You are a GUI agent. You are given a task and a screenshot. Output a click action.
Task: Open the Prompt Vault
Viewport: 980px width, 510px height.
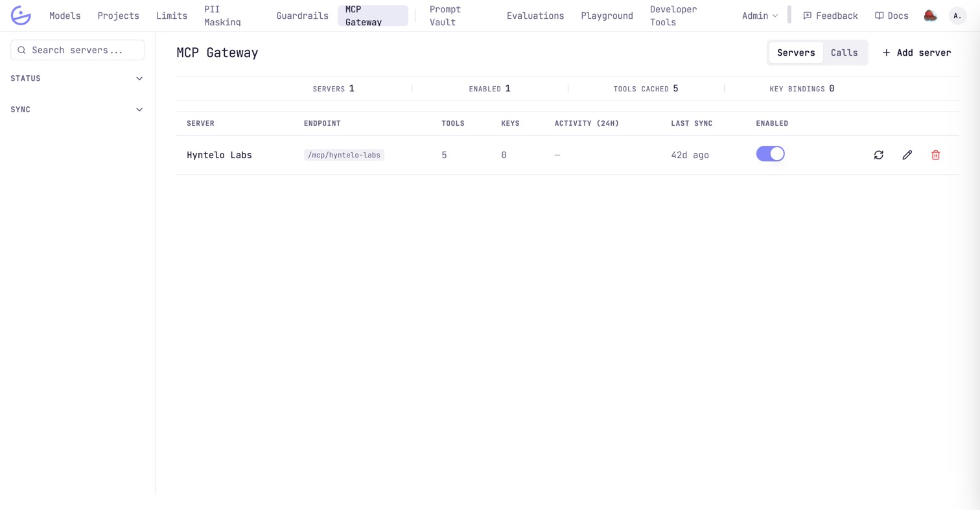click(x=445, y=16)
